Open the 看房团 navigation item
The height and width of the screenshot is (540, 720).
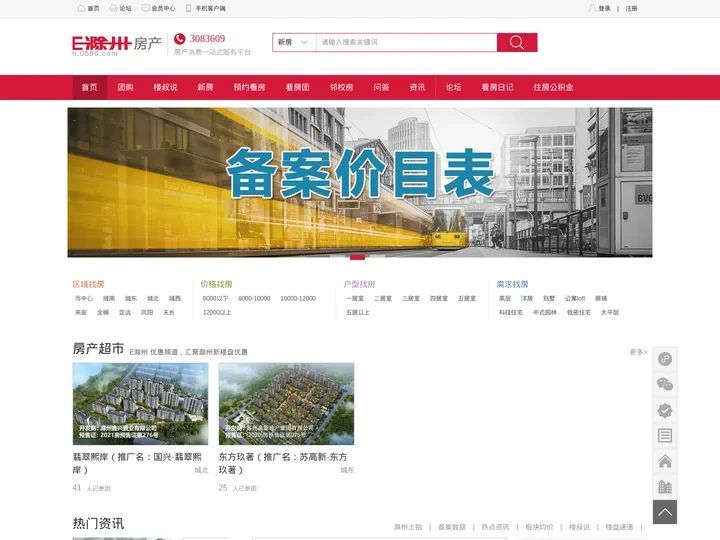click(298, 87)
